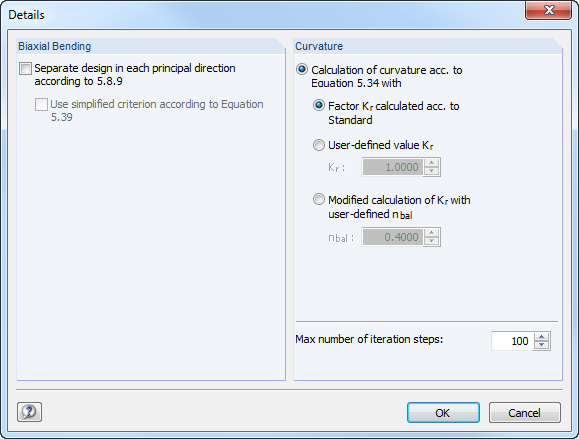This screenshot has height=439, width=579.
Task: Tick simplified criterion Equation 5.39 checkbox
Action: tap(41, 104)
